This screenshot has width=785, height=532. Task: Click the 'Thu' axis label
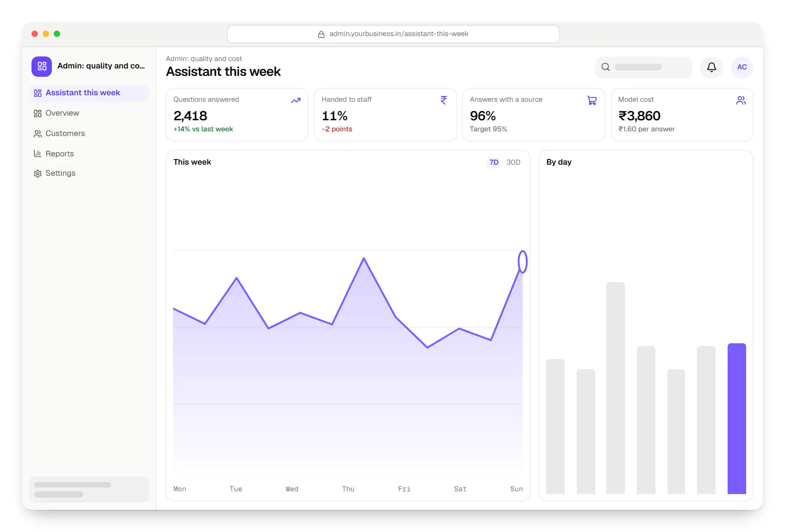pos(348,489)
